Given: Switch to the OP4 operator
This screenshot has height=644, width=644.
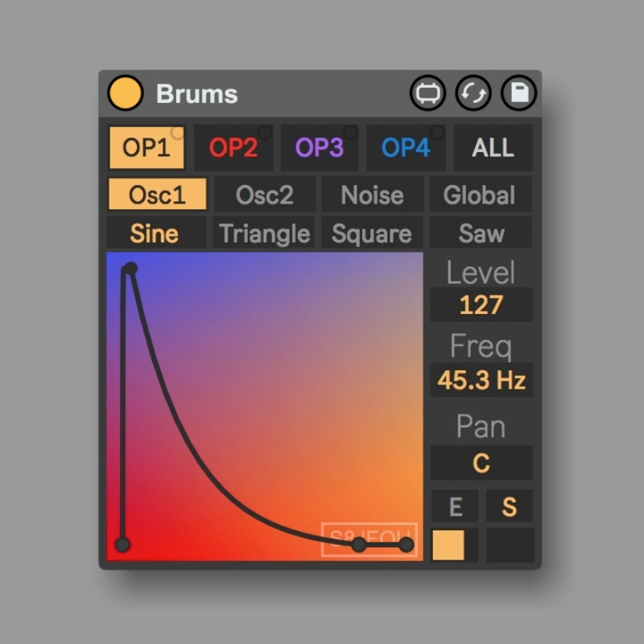Looking at the screenshot, I should tap(405, 148).
